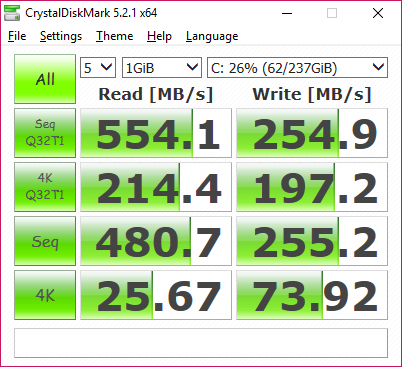Expand the C: drive selection dropdown

297,68
